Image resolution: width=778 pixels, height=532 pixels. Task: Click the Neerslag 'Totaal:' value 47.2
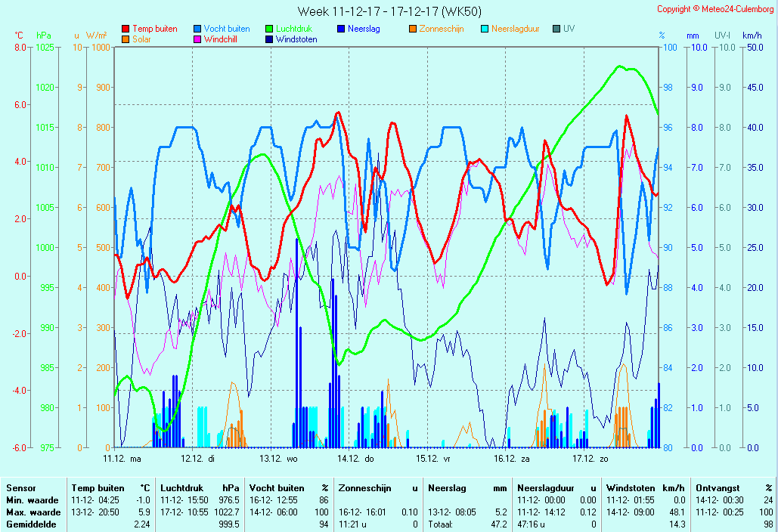pyautogui.click(x=500, y=524)
